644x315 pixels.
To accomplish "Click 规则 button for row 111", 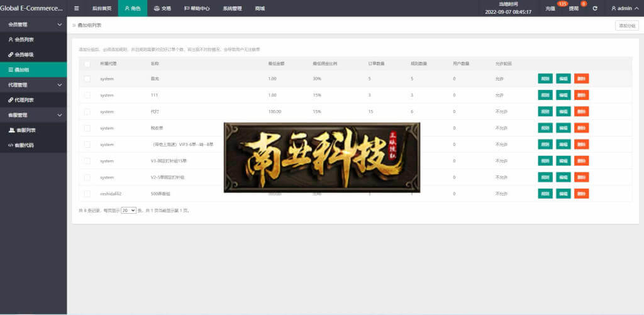I will pos(545,95).
